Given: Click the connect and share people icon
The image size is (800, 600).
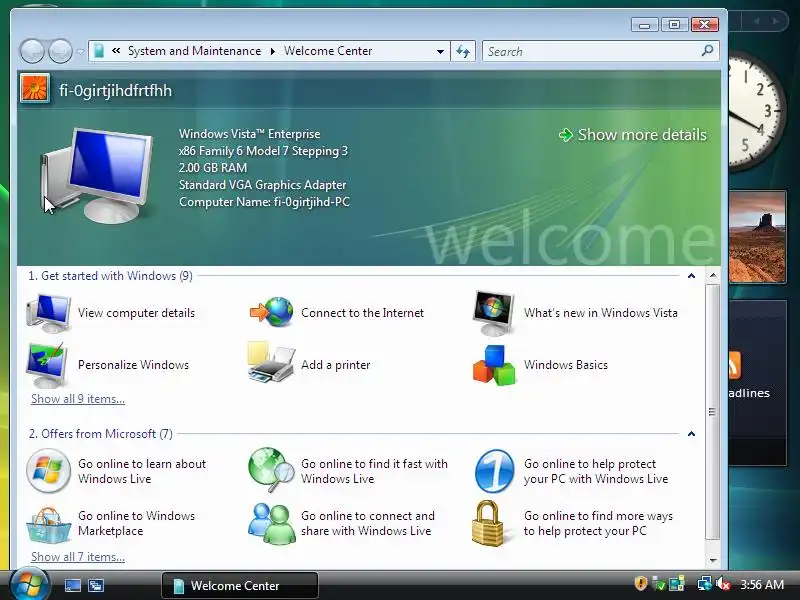Looking at the screenshot, I should tap(271, 523).
